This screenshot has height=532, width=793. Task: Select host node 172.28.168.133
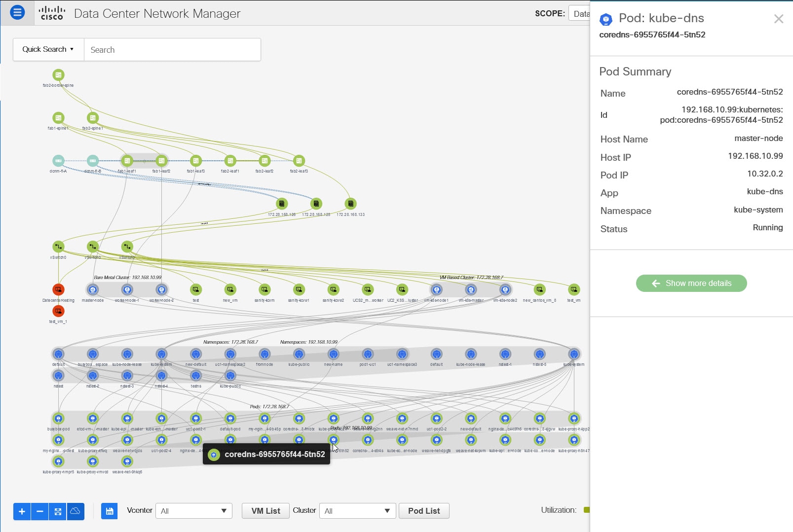point(350,204)
